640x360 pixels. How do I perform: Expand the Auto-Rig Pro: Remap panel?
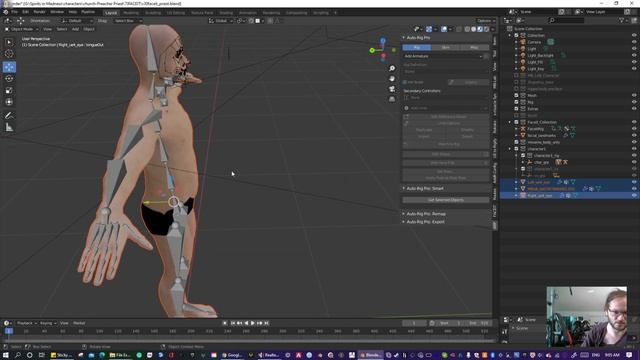(404, 214)
